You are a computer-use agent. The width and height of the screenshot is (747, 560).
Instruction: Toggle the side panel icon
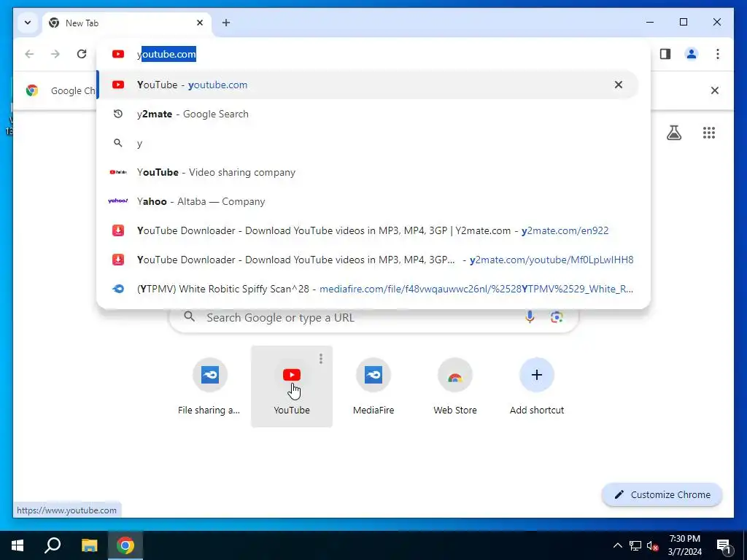(665, 54)
